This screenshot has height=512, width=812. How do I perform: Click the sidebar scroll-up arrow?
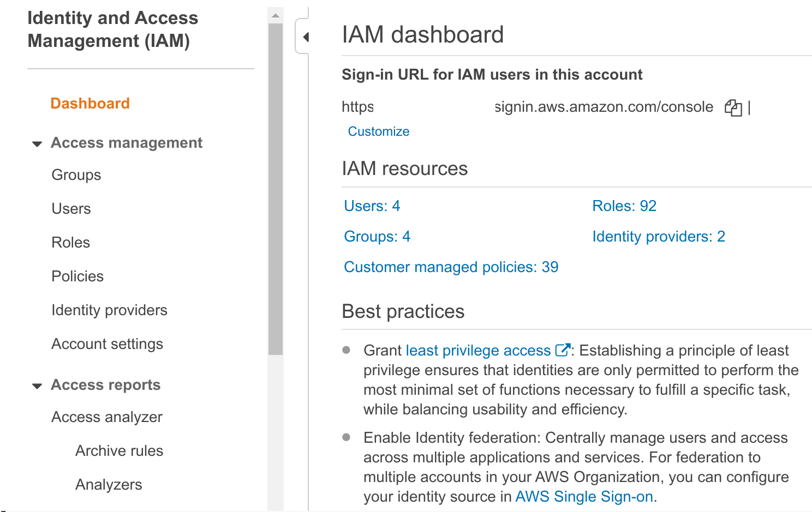point(276,16)
